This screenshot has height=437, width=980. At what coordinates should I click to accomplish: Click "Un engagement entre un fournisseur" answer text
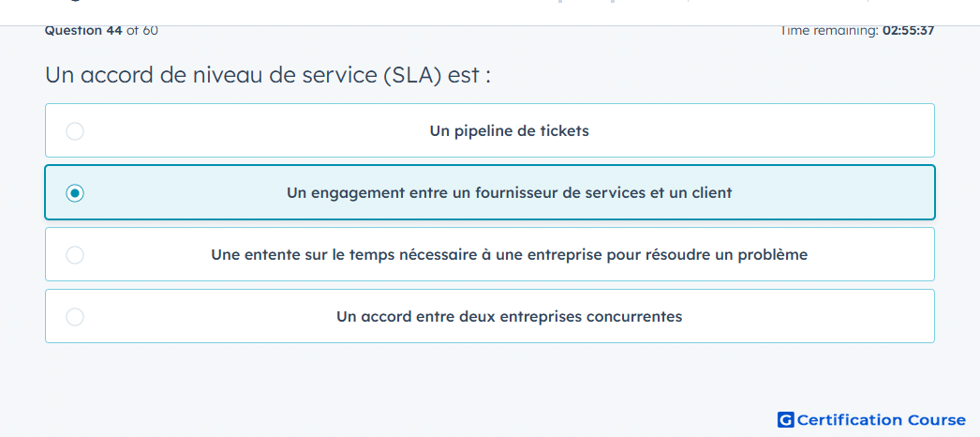509,193
